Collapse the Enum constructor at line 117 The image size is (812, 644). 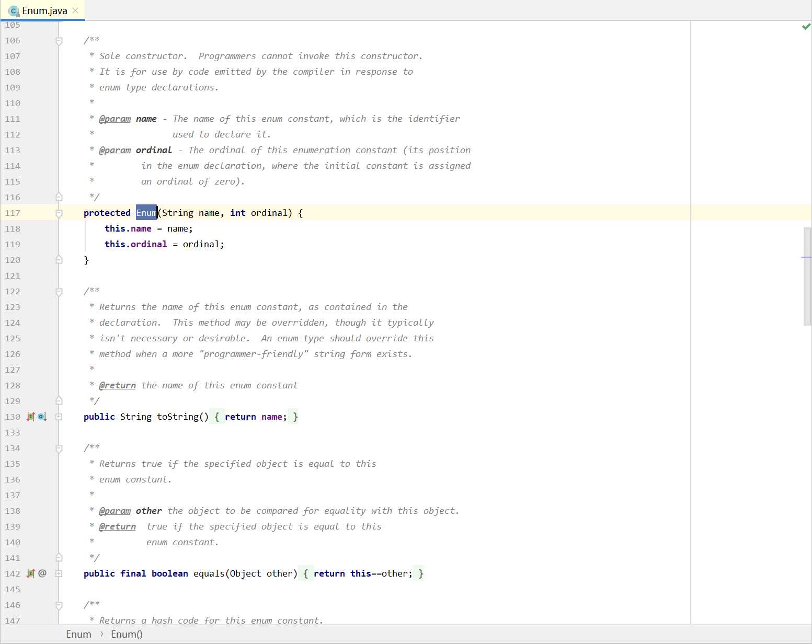[x=59, y=213]
